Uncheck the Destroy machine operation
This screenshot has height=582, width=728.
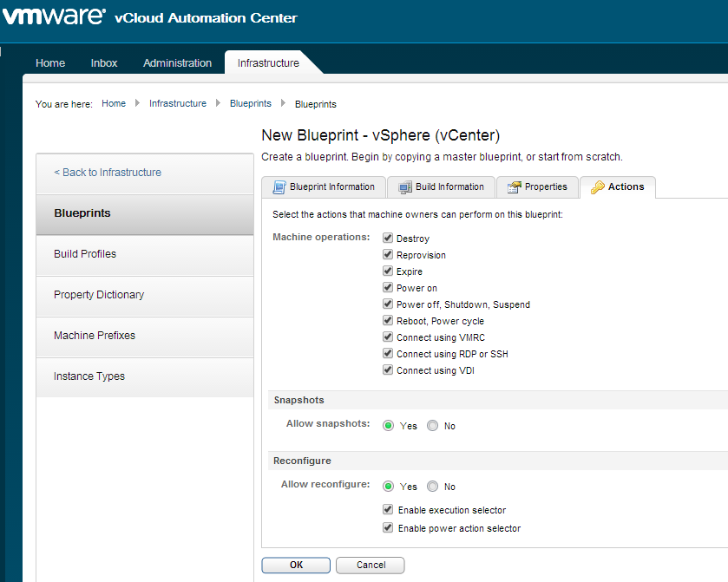point(388,239)
